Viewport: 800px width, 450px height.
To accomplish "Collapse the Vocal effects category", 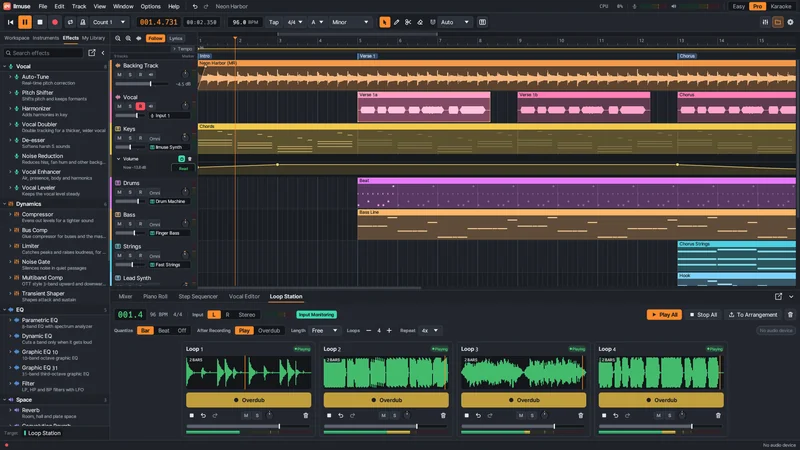I will pos(5,66).
